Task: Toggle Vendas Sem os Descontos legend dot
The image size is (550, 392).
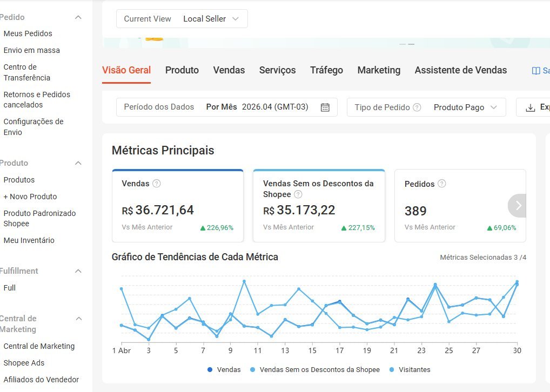Action: [252, 369]
